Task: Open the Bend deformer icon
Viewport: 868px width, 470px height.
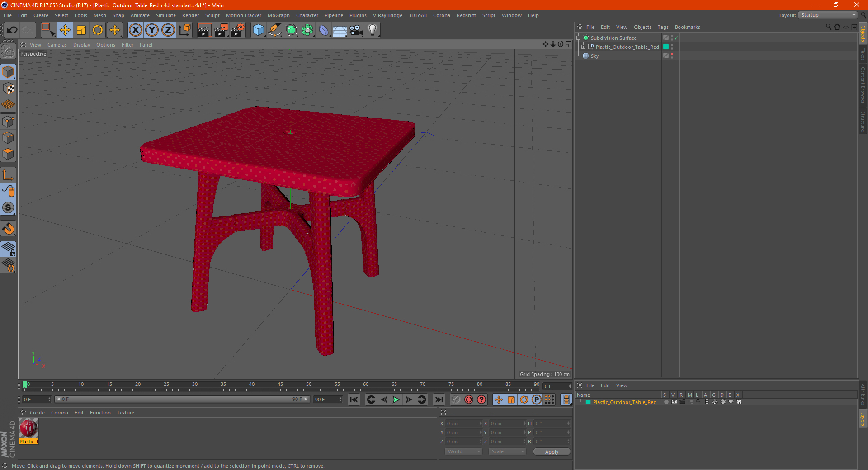Action: pos(324,30)
